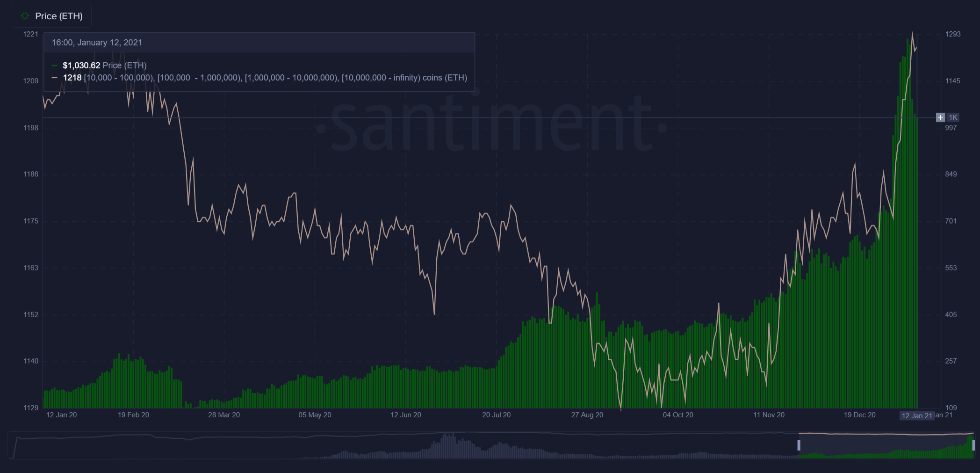The height and width of the screenshot is (473, 980).
Task: Click right axis value 109
Action: coord(951,408)
